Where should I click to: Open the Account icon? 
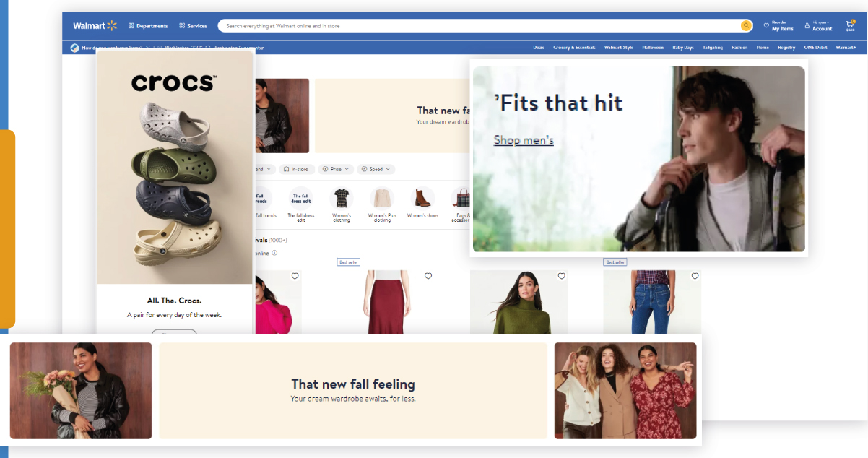click(x=806, y=25)
